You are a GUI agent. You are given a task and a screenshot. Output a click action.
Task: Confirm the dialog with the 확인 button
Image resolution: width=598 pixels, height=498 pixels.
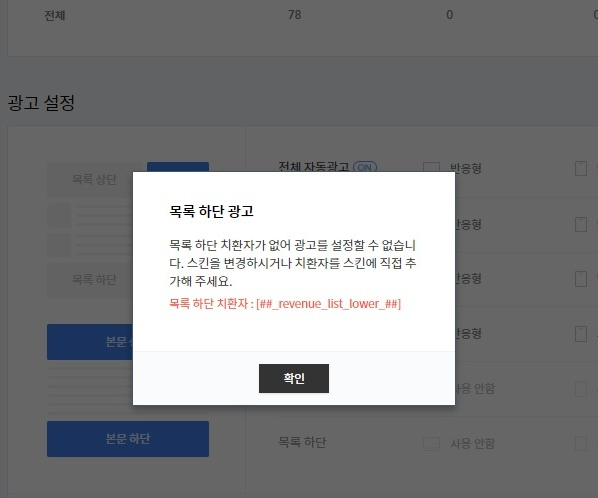[x=294, y=378]
